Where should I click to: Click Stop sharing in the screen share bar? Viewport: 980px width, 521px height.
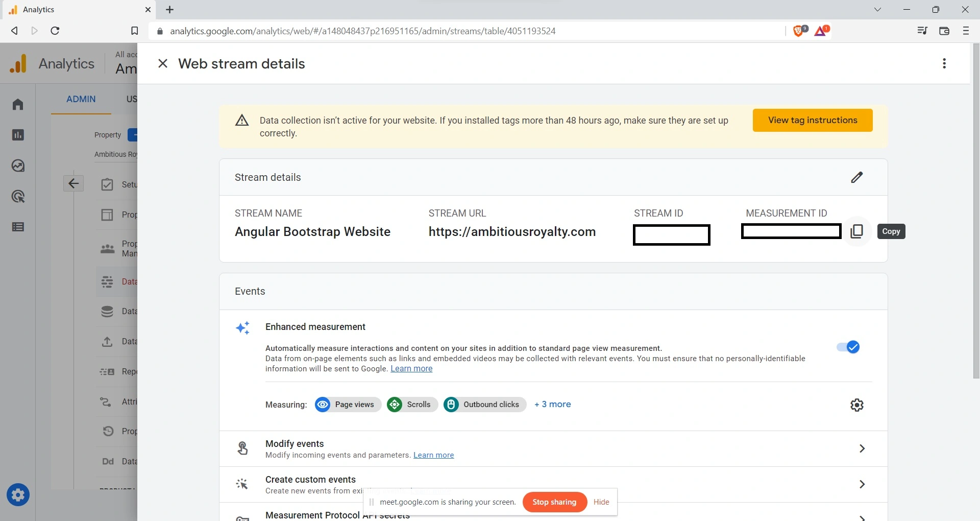coord(554,502)
